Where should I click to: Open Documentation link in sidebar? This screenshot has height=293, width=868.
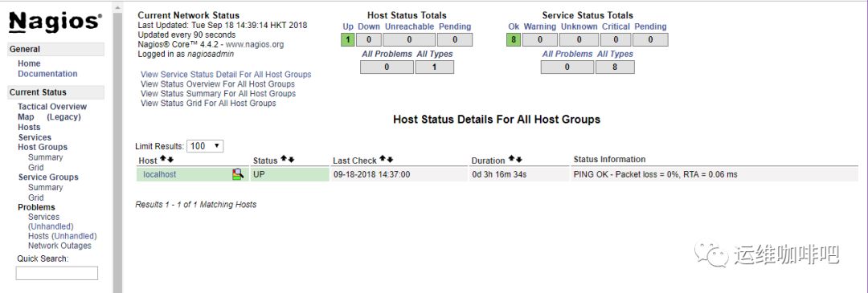tap(47, 74)
